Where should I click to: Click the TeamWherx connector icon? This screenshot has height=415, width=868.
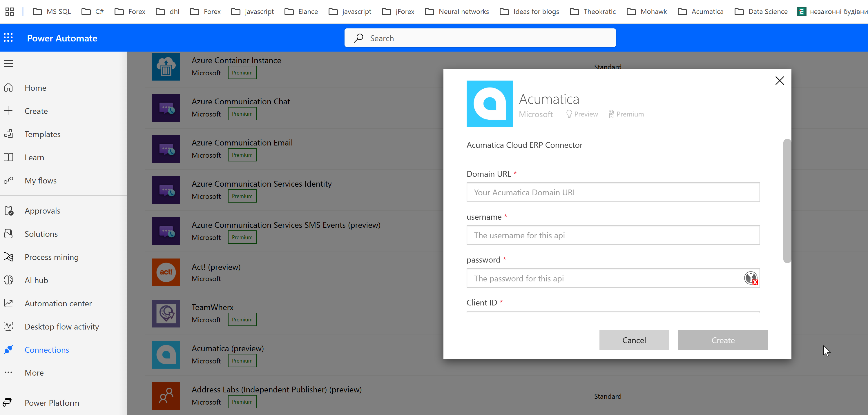[x=166, y=313]
